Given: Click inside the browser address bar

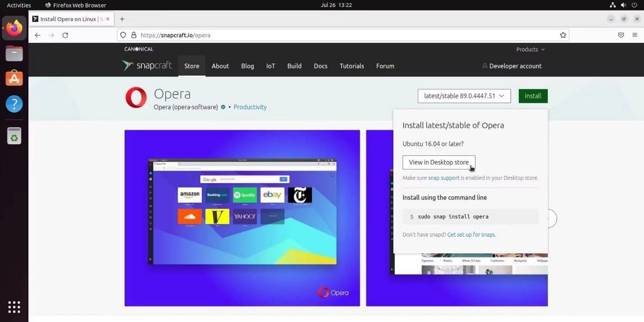Looking at the screenshot, I should [268, 34].
